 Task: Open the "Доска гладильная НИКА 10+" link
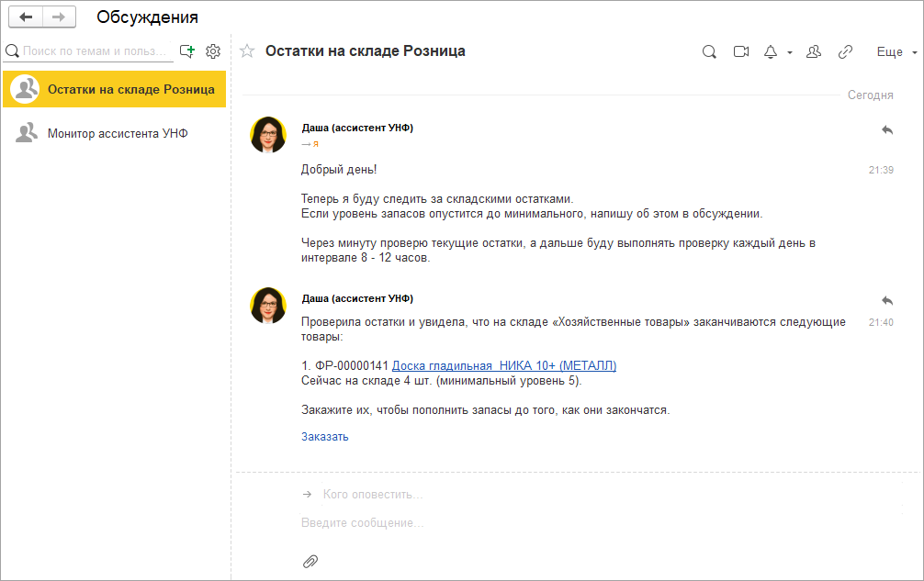point(504,365)
